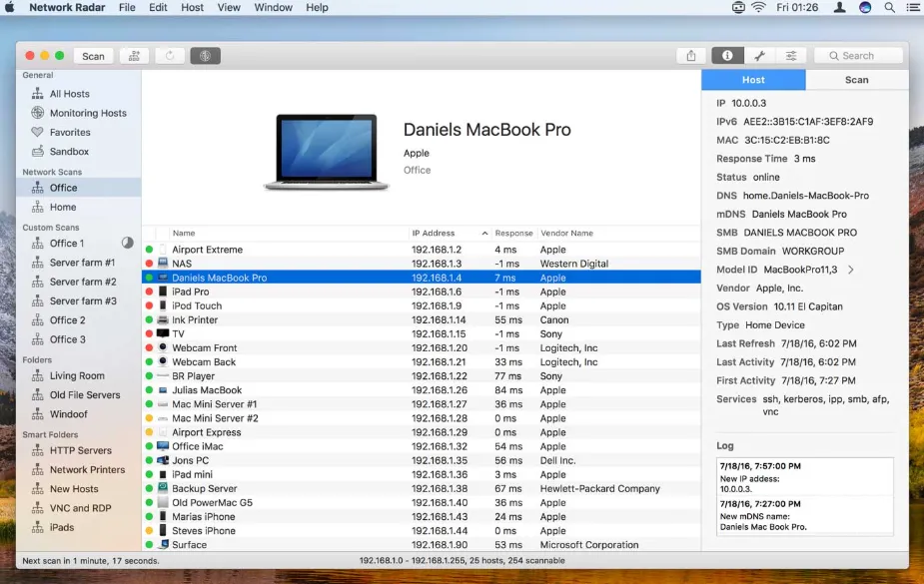Expand Model ID details chevron

[850, 270]
